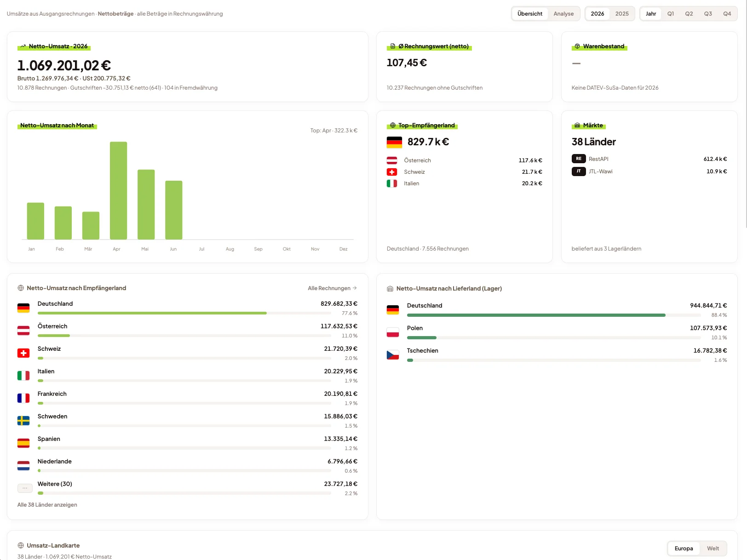Click the Österreich row amount 117.632,53 €
Image resolution: width=747 pixels, height=560 pixels.
tap(339, 326)
